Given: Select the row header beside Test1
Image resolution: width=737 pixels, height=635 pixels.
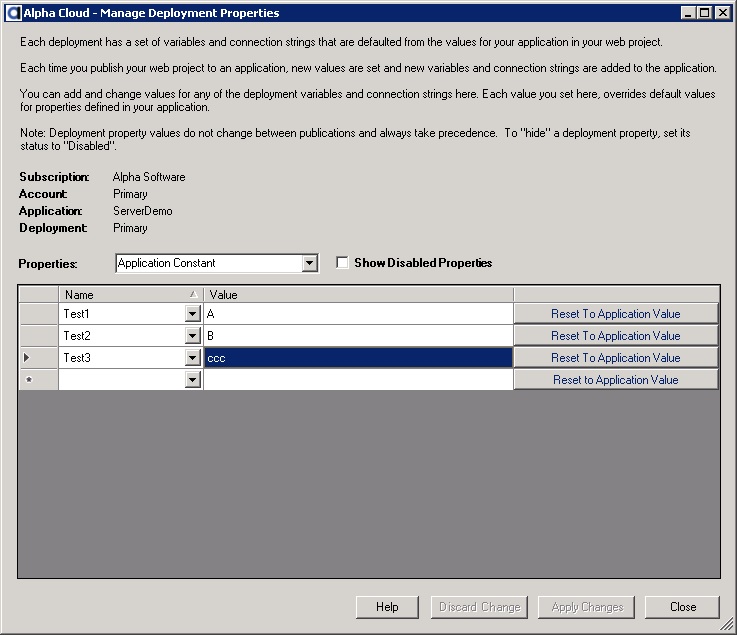Looking at the screenshot, I should click(x=39, y=314).
